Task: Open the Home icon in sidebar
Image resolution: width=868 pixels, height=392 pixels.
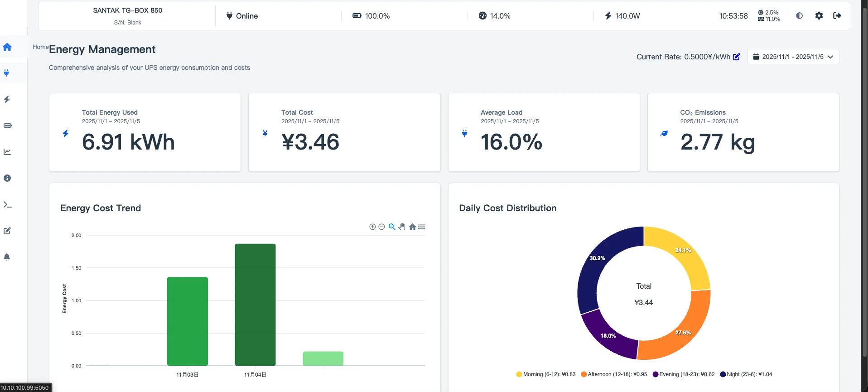Action: 7,47
